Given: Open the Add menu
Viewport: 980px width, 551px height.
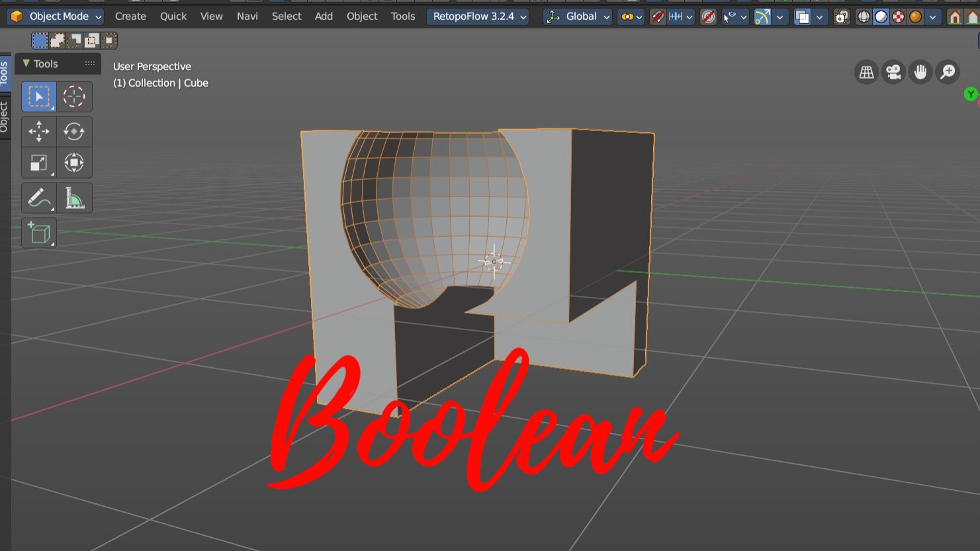Looking at the screenshot, I should (x=324, y=17).
